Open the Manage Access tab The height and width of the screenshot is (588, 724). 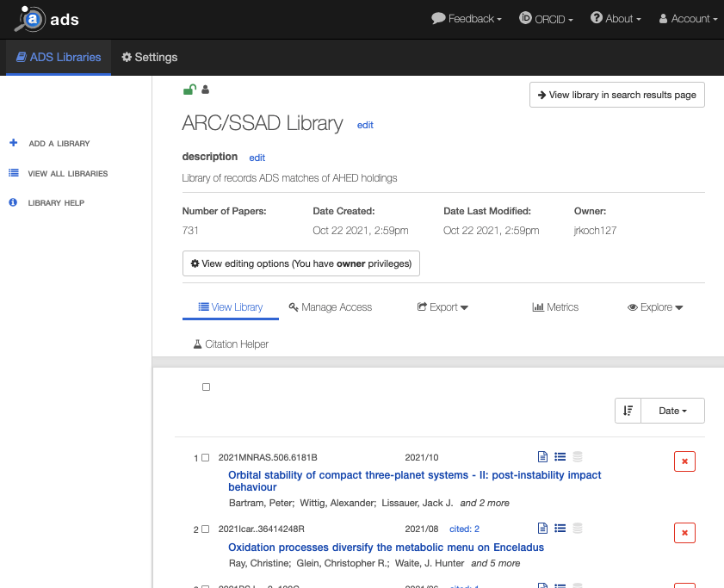click(x=331, y=307)
